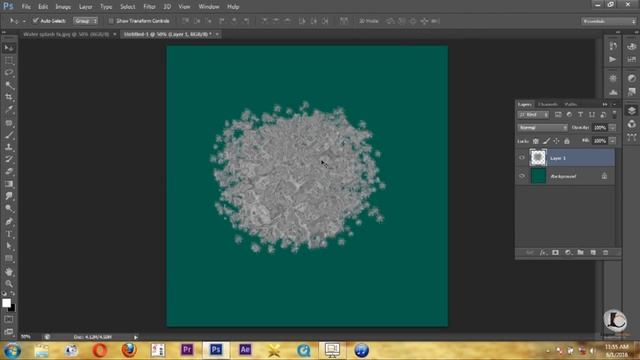Hide the Background layer eye icon

pos(522,176)
